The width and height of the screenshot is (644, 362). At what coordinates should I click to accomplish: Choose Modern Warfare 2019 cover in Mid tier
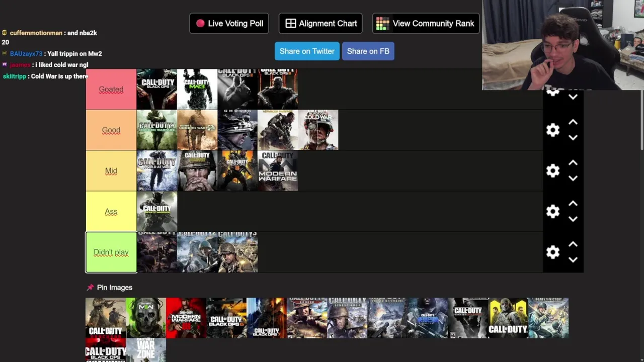click(278, 171)
